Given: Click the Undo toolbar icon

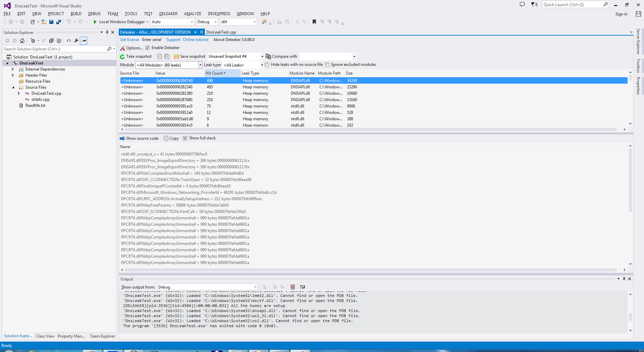Looking at the screenshot, I should [x=69, y=22].
